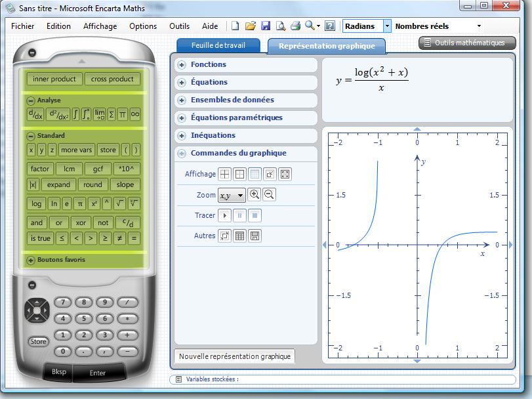The height and width of the screenshot is (399, 532).
Task: Click the numpad digit 7 key
Action: (x=63, y=302)
